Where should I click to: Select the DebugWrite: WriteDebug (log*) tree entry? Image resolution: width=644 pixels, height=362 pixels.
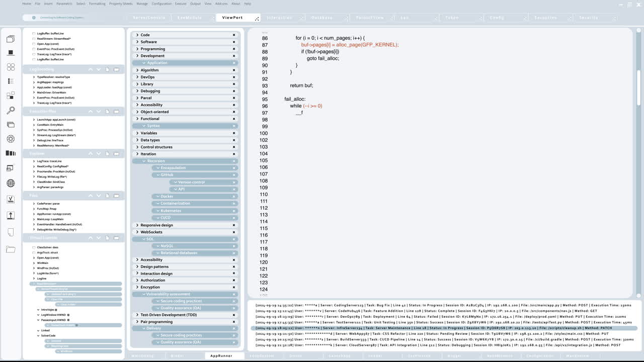click(x=58, y=230)
